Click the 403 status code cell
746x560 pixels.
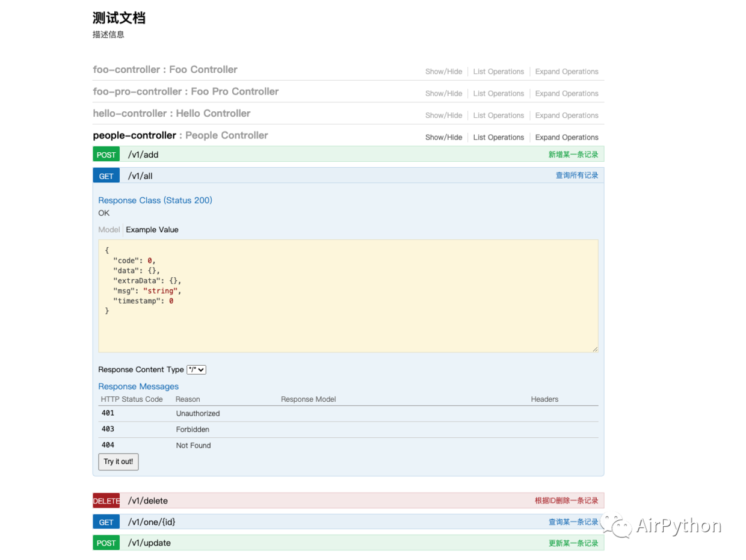(108, 429)
